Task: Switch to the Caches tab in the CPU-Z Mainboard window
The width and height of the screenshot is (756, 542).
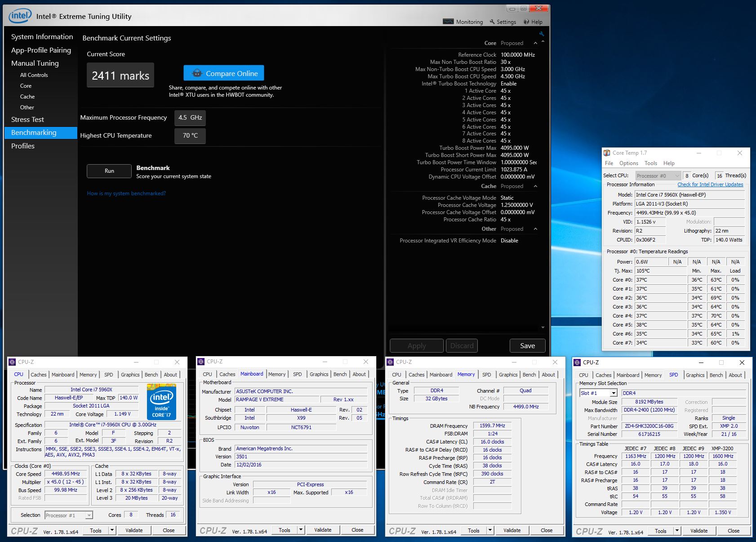Action: tap(227, 374)
